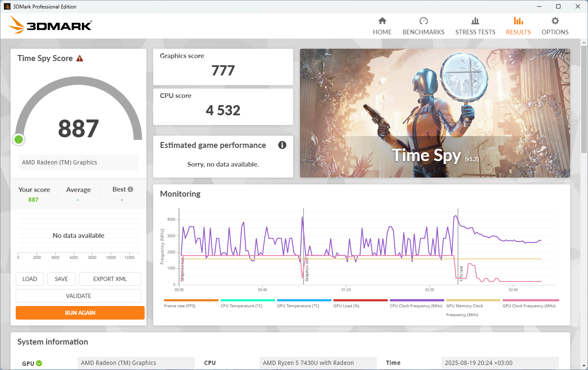Click the Options gear icon
Image resolution: width=588 pixels, height=370 pixels.
(x=555, y=21)
